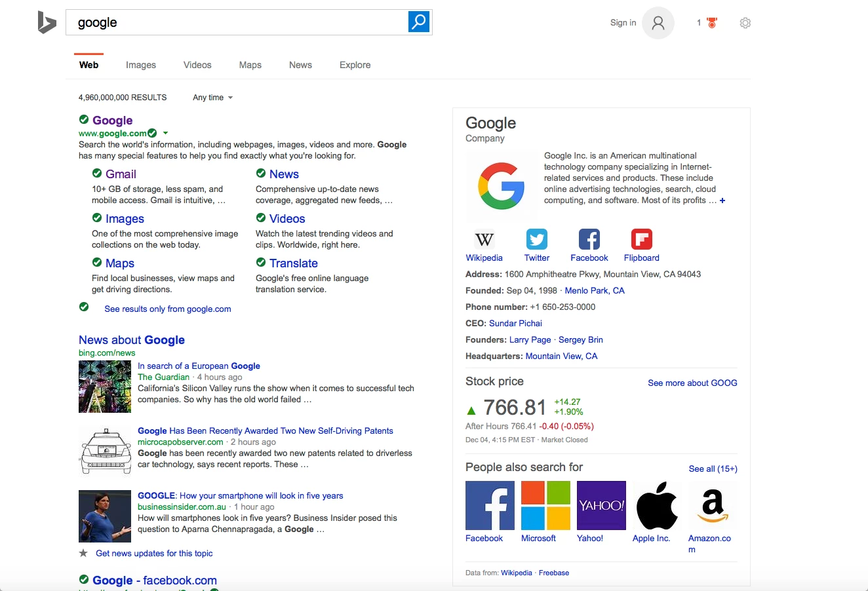Click Facebook logo in People also search

(490, 505)
